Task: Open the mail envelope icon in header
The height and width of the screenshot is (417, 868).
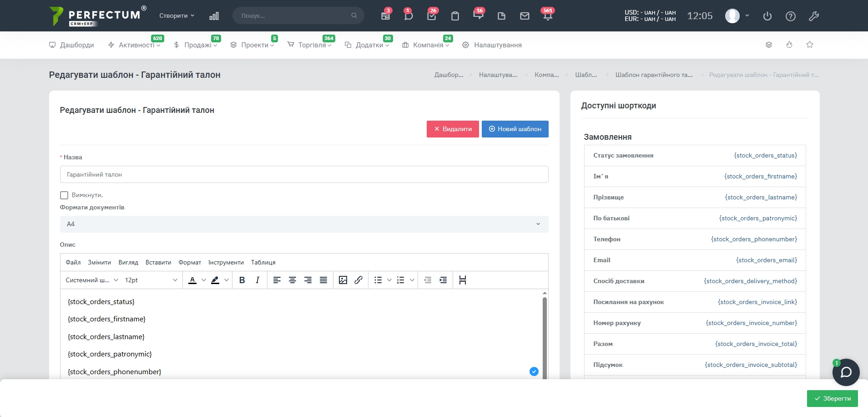Action: [525, 16]
